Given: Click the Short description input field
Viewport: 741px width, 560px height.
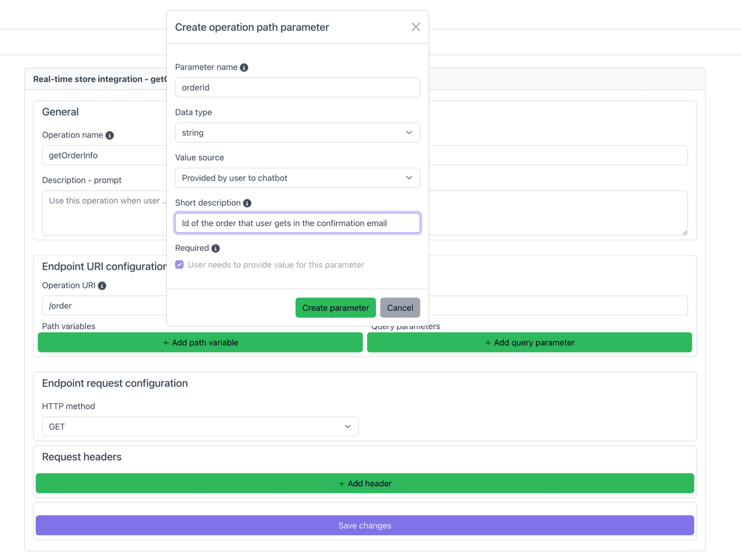Looking at the screenshot, I should (x=297, y=223).
